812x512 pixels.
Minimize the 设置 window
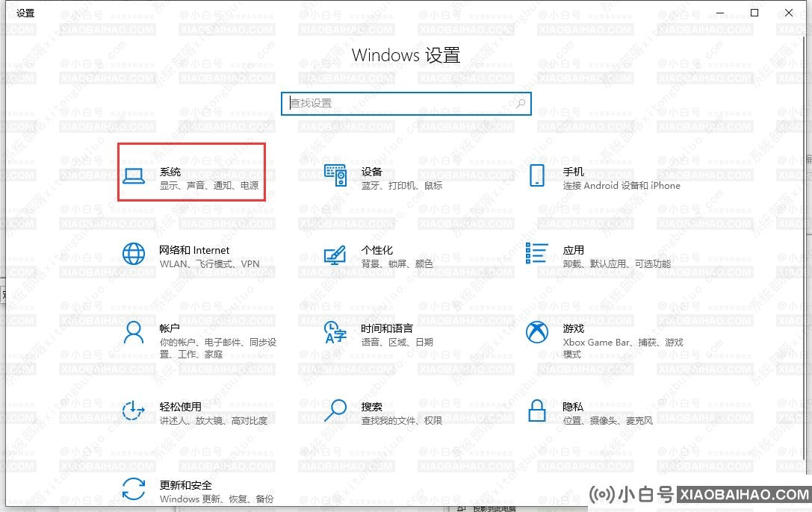click(720, 13)
